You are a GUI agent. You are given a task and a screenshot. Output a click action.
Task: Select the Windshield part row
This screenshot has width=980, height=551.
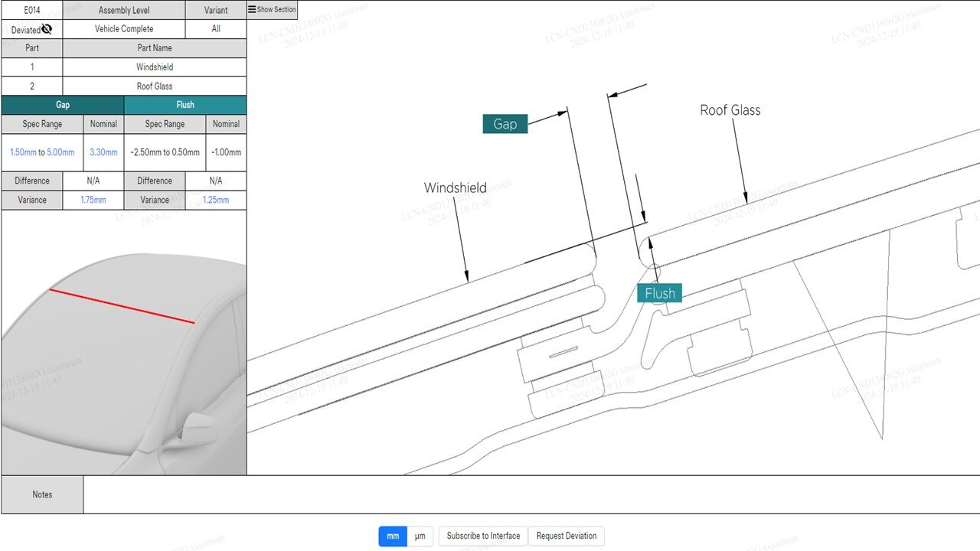[155, 67]
